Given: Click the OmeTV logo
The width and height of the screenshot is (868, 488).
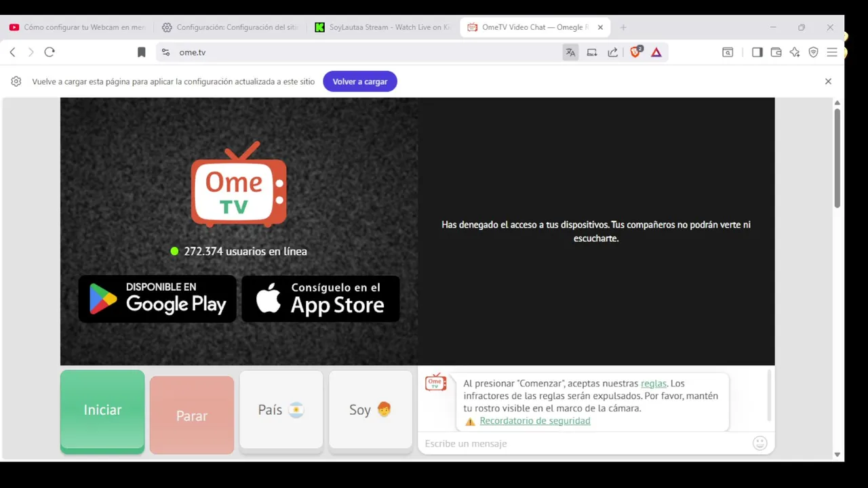Looking at the screenshot, I should pos(239,184).
